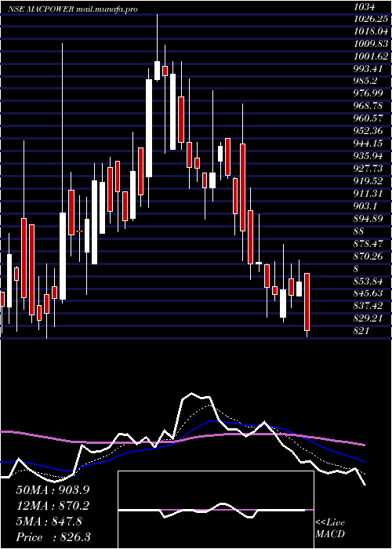Image resolution: width=392 pixels, height=549 pixels.
Task: Click the 50MA : 903.9 readout
Action: pyautogui.click(x=53, y=490)
